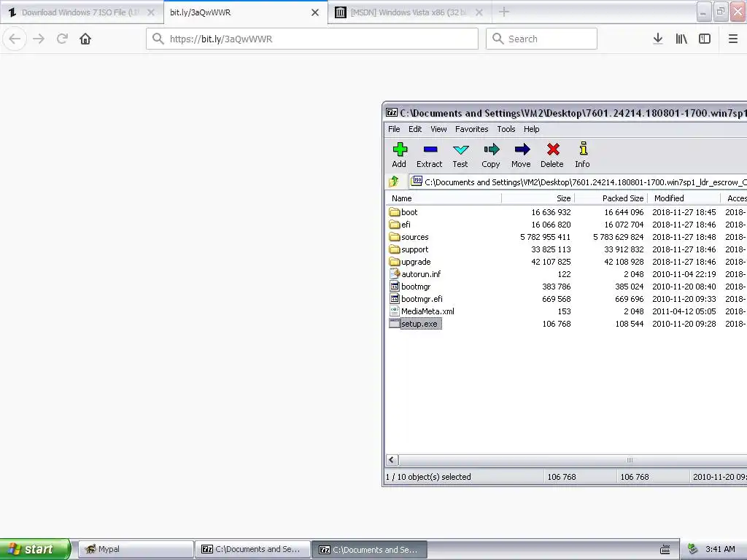
Task: Switch to Mypal in the taskbar
Action: pyautogui.click(x=136, y=549)
